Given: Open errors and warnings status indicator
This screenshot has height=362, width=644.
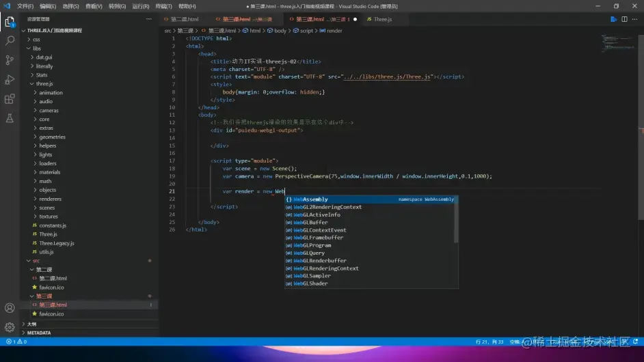Looking at the screenshot, I should pyautogui.click(x=16, y=342).
